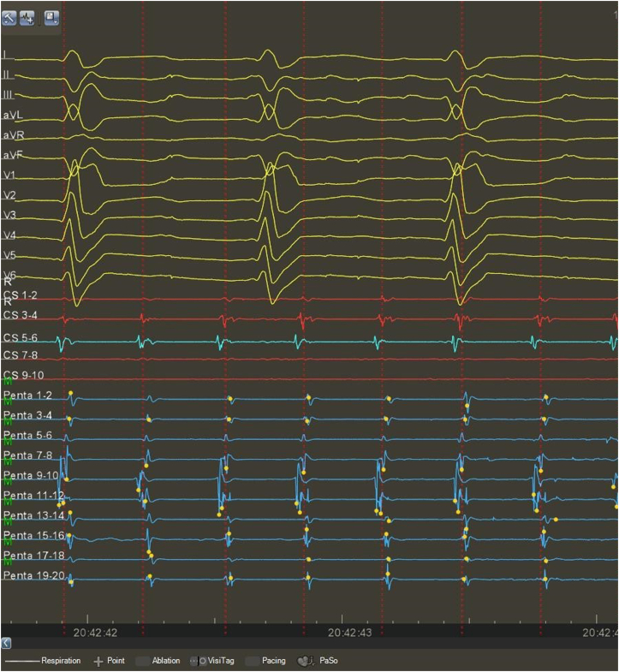The height and width of the screenshot is (672, 619).
Task: Select the Penta 11-12 channel label
Action: coord(33,495)
